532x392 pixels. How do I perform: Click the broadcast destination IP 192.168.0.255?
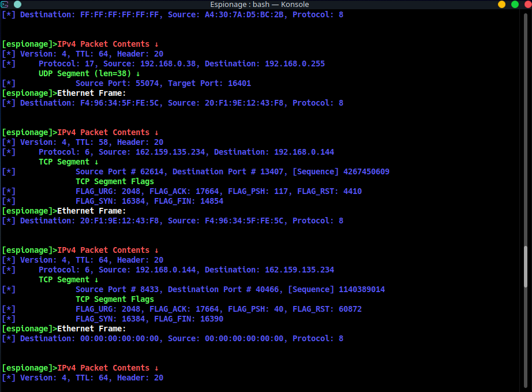tap(294, 64)
